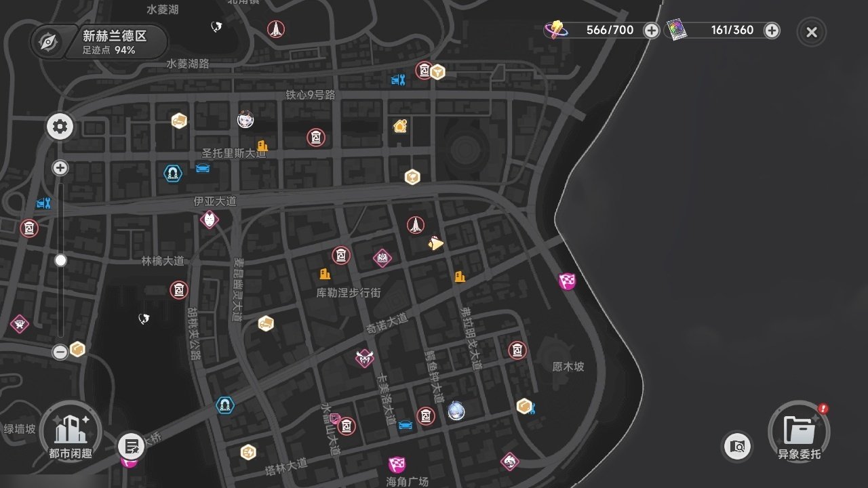
Task: Click the 566/700 currency icon
Action: (x=556, y=30)
